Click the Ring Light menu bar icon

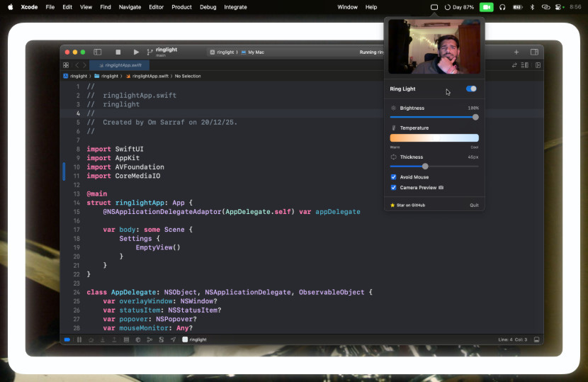click(434, 7)
